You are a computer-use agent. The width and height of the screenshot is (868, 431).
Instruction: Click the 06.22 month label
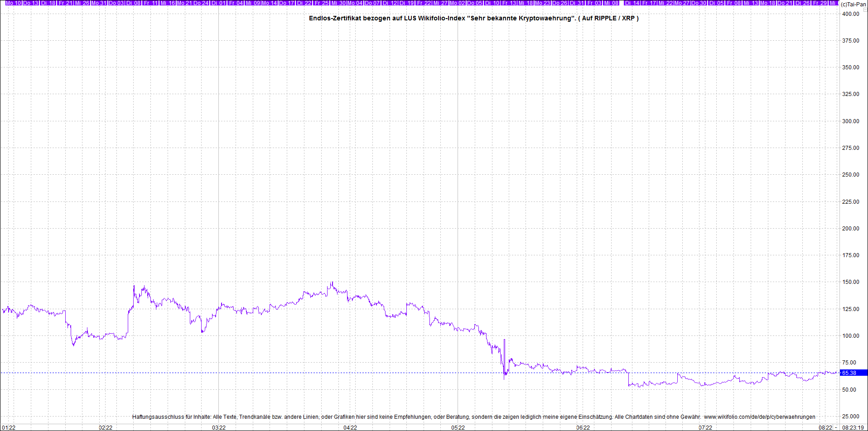click(583, 427)
